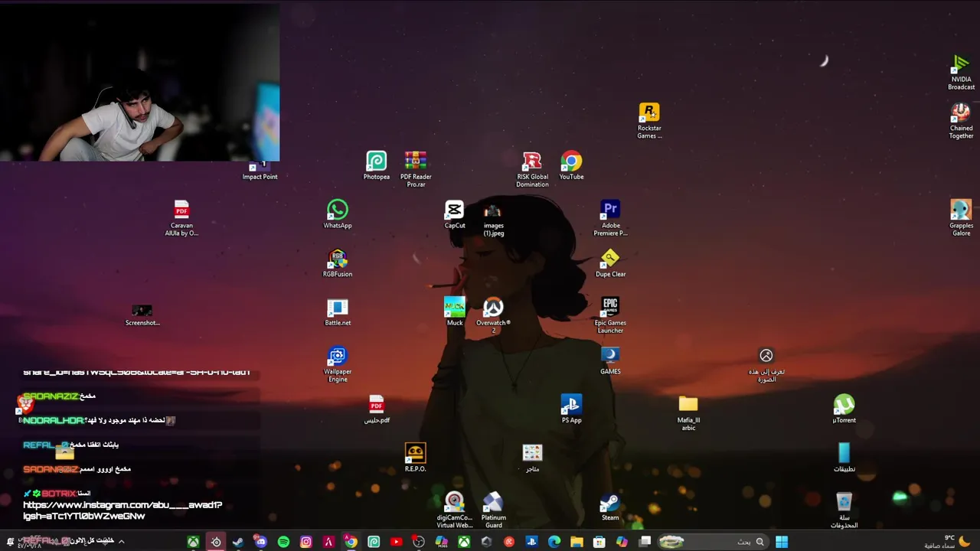Open the Photopea desktop shortcut

(x=376, y=166)
